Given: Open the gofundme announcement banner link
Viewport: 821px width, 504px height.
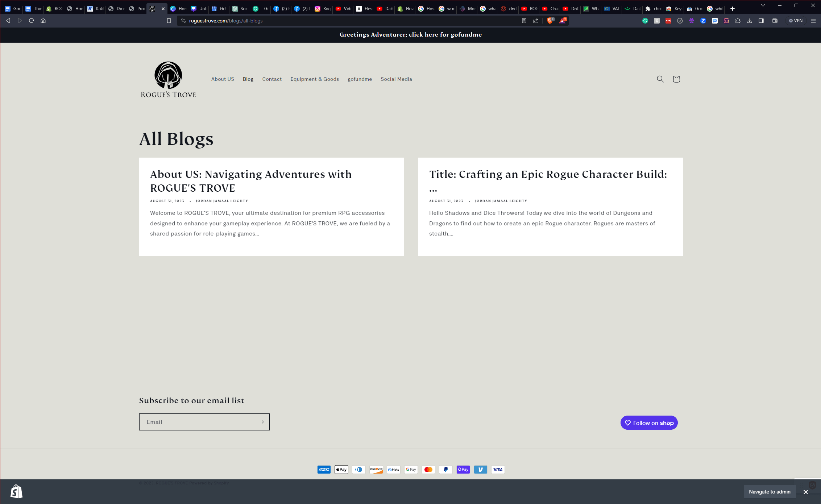Looking at the screenshot, I should click(410, 35).
